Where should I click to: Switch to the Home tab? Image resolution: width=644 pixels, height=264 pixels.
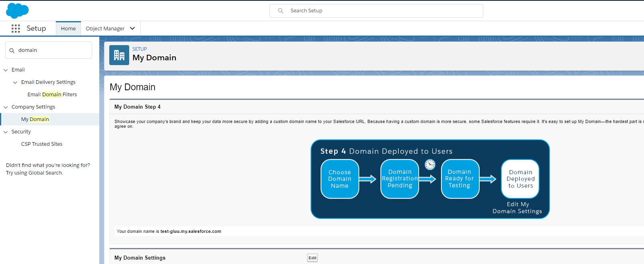coord(68,29)
